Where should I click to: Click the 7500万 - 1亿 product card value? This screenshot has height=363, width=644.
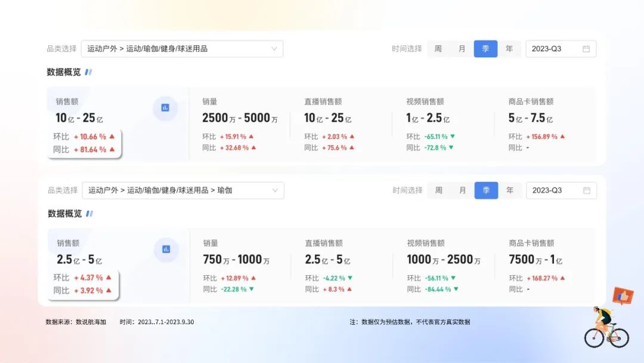tap(535, 260)
